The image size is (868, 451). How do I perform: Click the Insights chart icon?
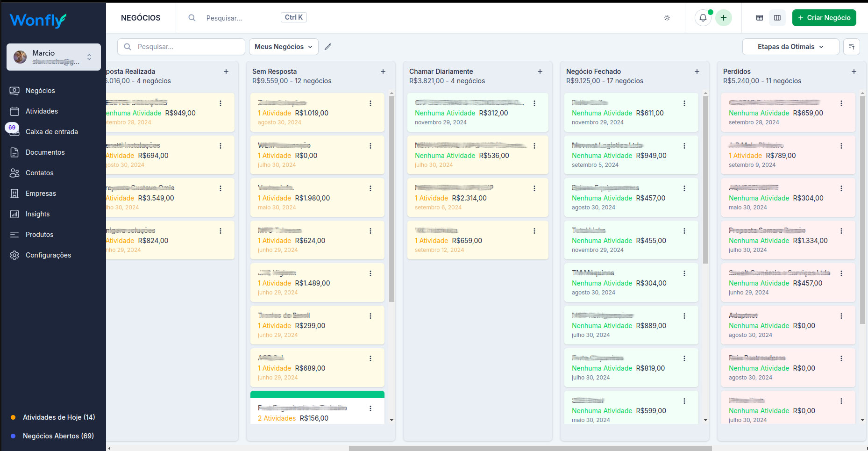coord(14,214)
